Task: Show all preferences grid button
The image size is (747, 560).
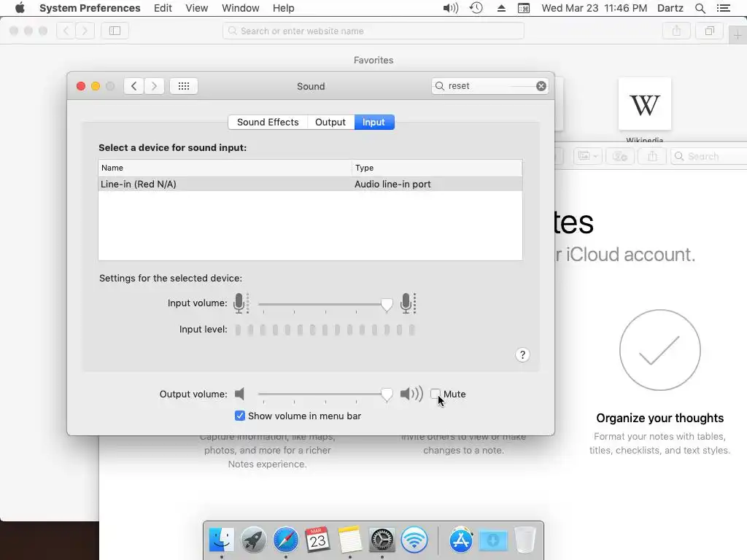Action: (x=184, y=86)
